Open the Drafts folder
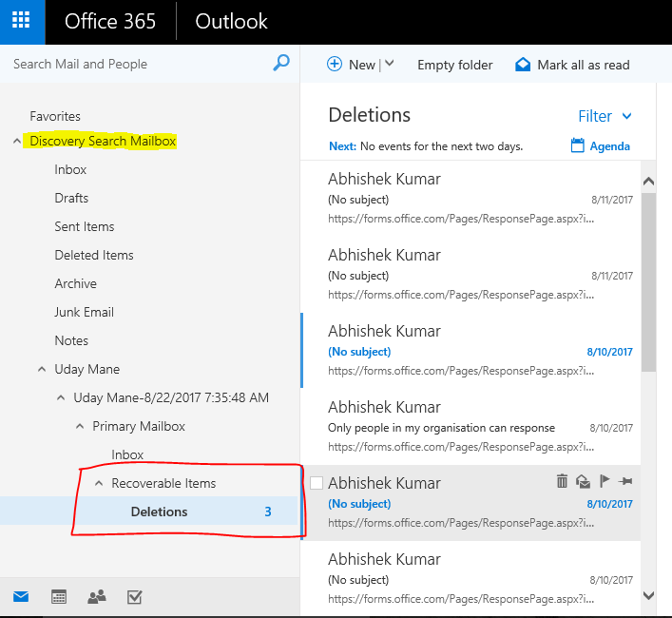Screen dimensions: 672x618 [x=71, y=198]
